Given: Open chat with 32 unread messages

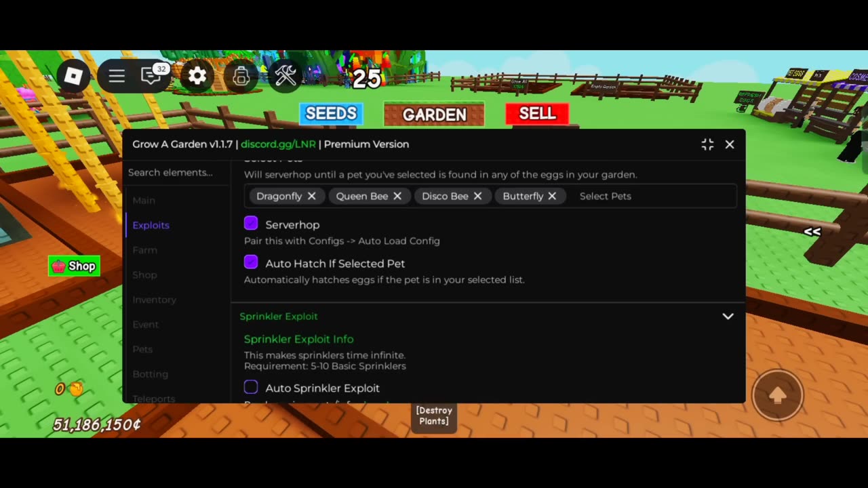Looking at the screenshot, I should click(x=152, y=75).
